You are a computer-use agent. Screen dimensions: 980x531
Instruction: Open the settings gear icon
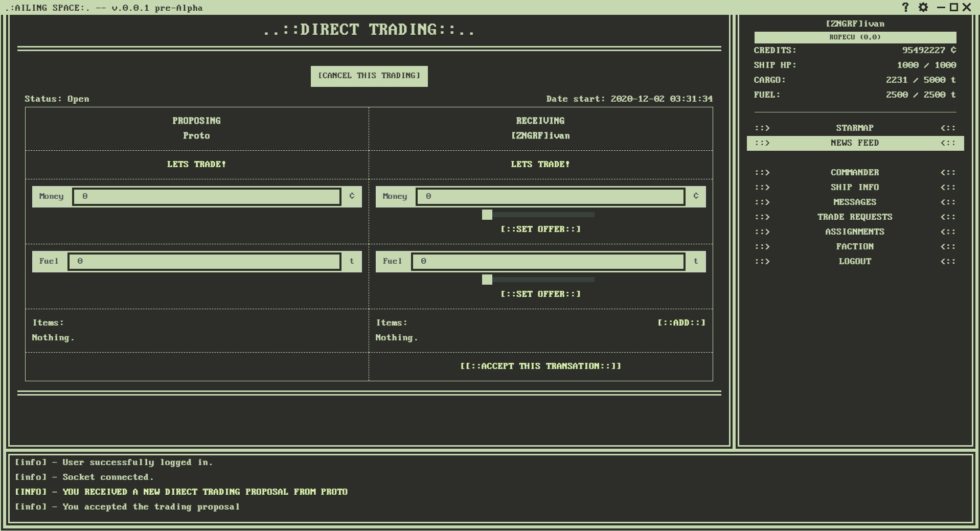coord(923,7)
